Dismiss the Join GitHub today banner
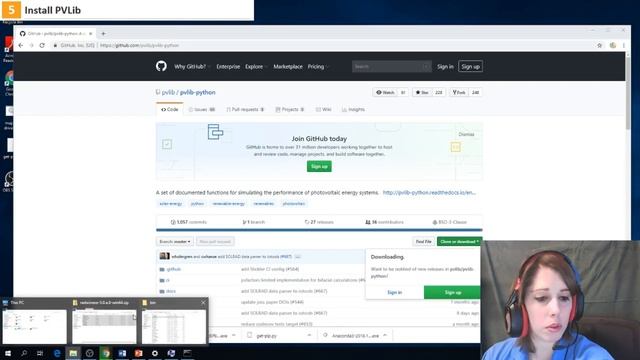 [x=466, y=134]
